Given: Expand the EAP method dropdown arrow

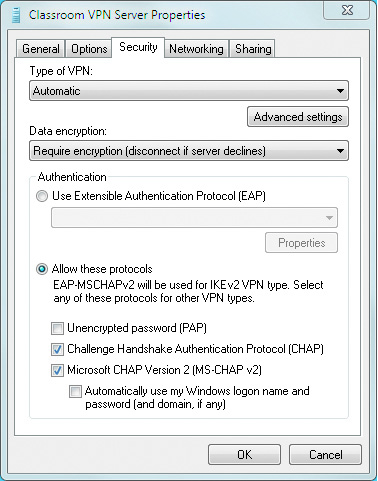Looking at the screenshot, I should tap(329, 218).
